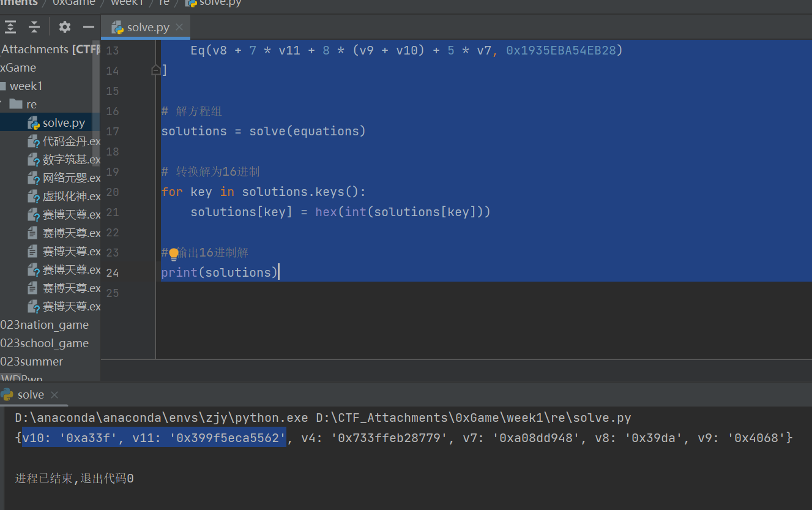Click the Collapse All icon in project toolbar
The image size is (812, 510).
34,27
